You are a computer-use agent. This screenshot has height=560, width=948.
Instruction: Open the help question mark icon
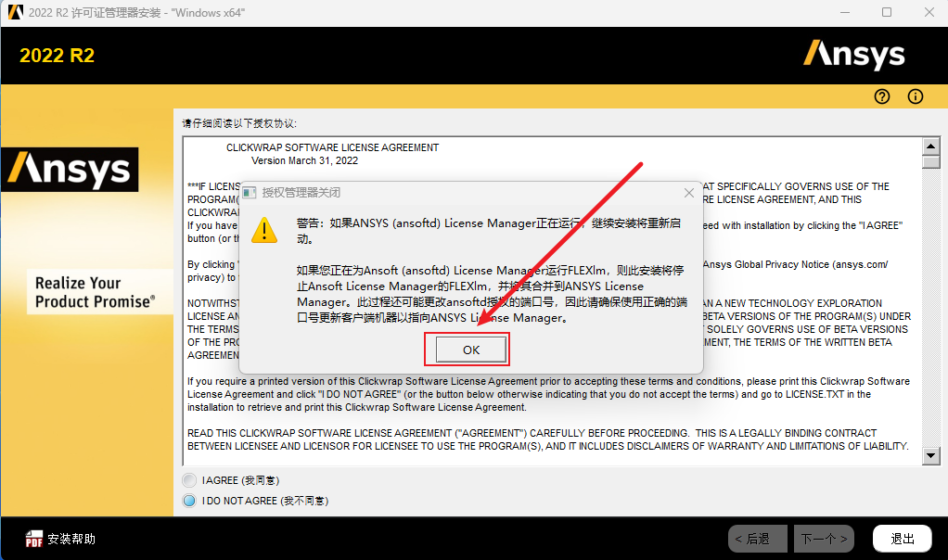pos(882,96)
